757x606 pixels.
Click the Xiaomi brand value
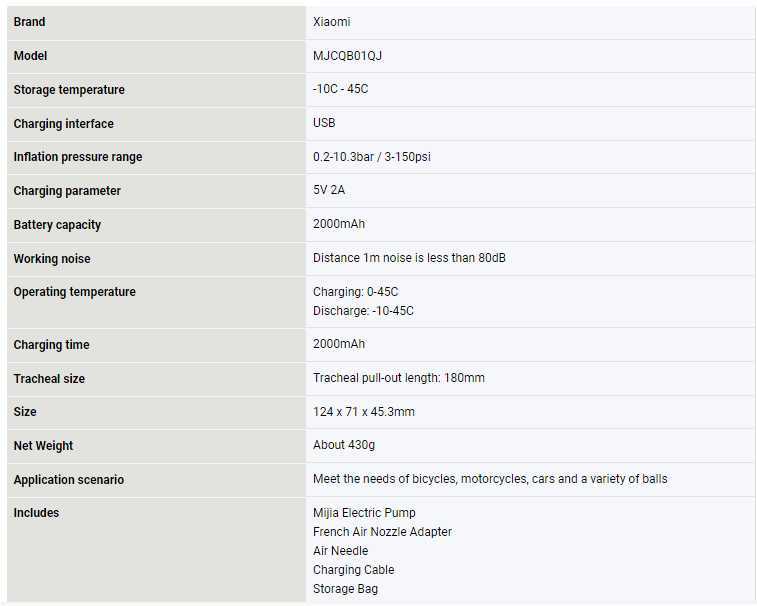pyautogui.click(x=331, y=22)
